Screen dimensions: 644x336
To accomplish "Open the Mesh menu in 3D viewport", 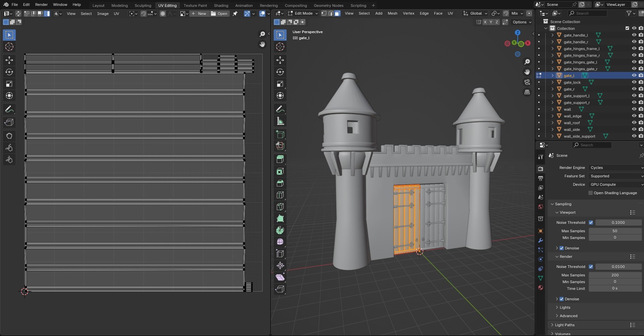I will click(392, 13).
